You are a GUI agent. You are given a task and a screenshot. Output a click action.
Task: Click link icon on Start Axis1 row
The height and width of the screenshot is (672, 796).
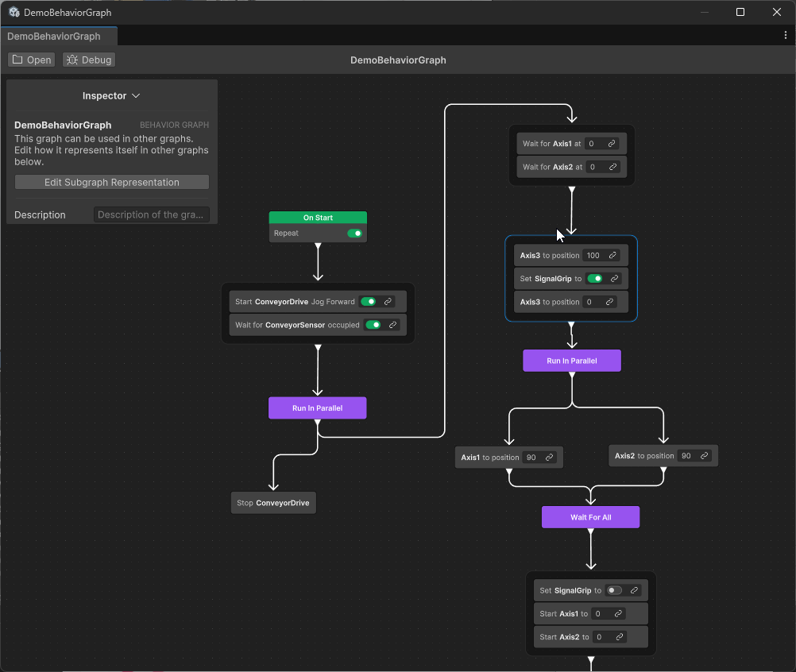pyautogui.click(x=619, y=614)
